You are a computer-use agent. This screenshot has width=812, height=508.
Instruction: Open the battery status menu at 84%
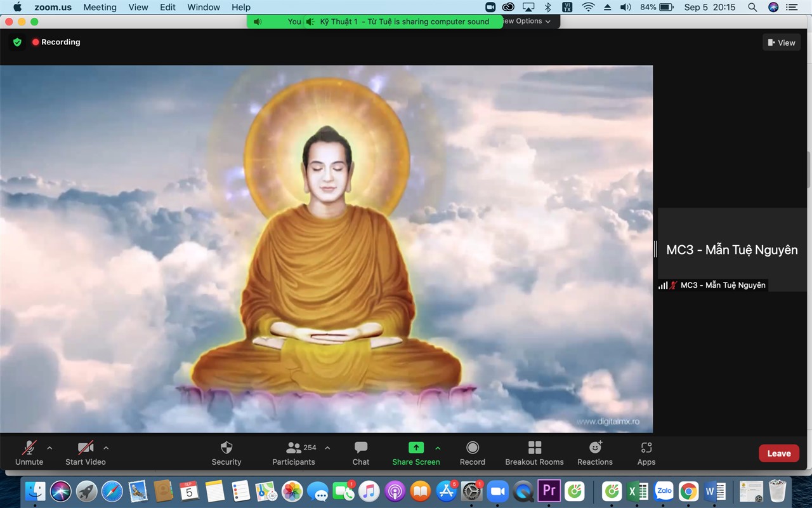coord(657,7)
